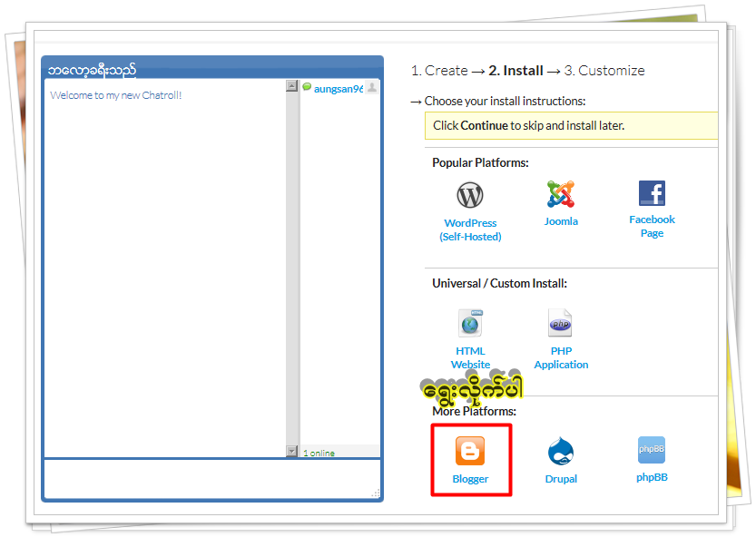Click the bold 'Continue' word in yellow notice
This screenshot has height=537, width=756.
(x=484, y=126)
